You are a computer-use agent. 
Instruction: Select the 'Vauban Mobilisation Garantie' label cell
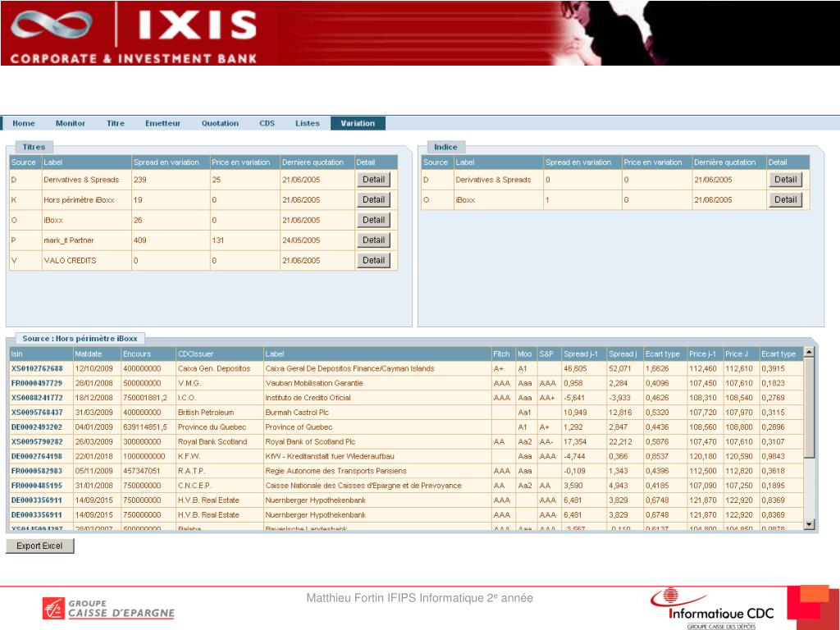pyautogui.click(x=377, y=383)
